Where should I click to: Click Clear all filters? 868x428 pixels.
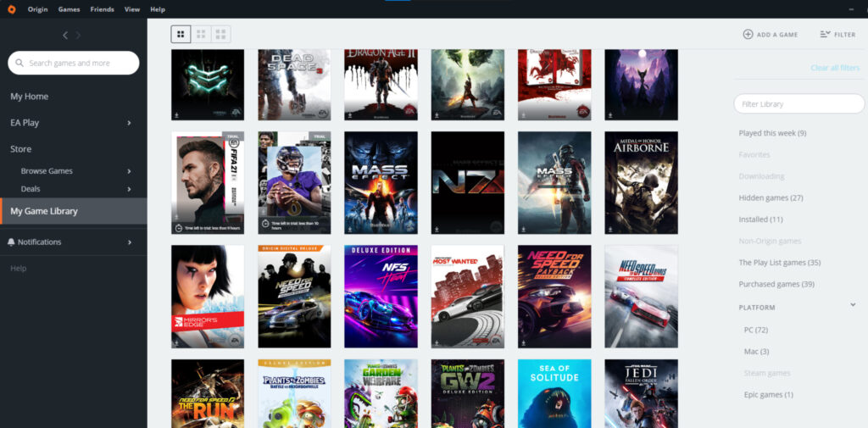click(835, 68)
